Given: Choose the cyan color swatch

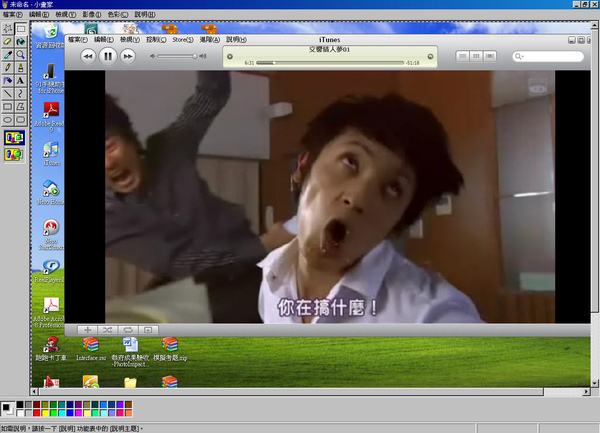Looking at the screenshot, I should (62, 413).
